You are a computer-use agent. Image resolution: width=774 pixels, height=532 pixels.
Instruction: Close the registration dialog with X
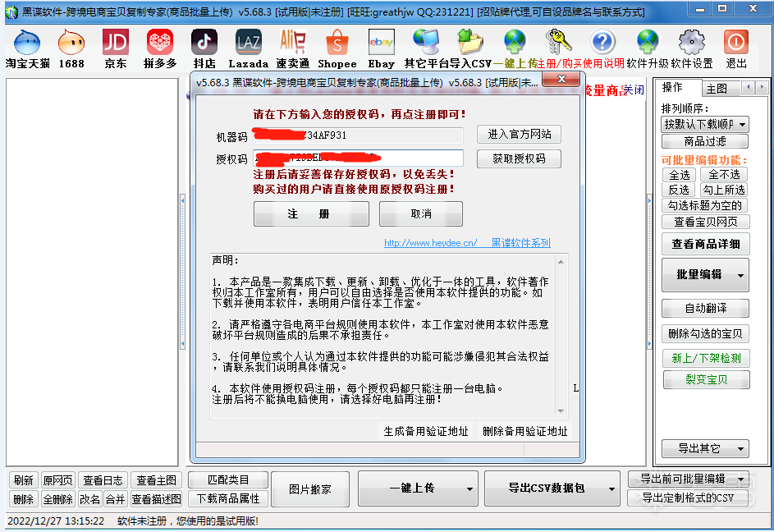pos(561,79)
